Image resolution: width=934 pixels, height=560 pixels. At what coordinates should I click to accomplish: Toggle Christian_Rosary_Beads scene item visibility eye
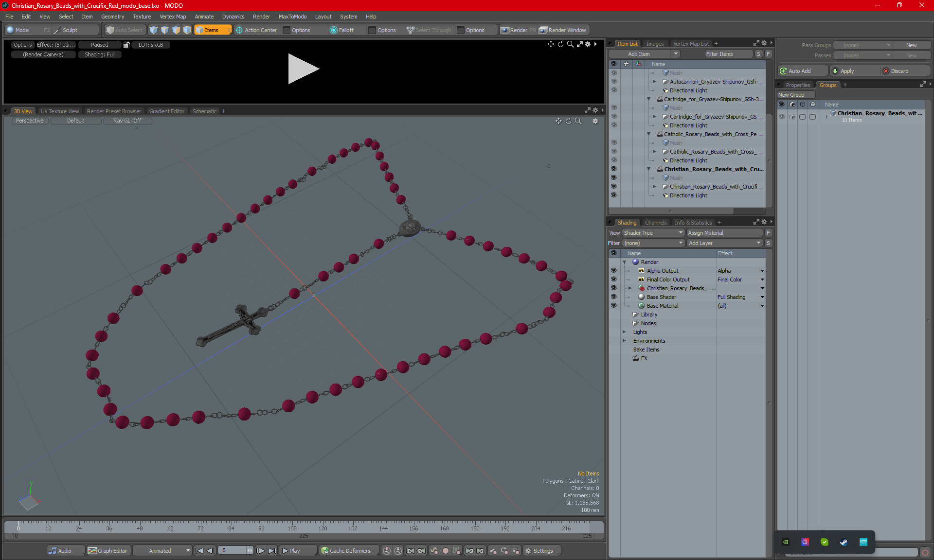[613, 169]
